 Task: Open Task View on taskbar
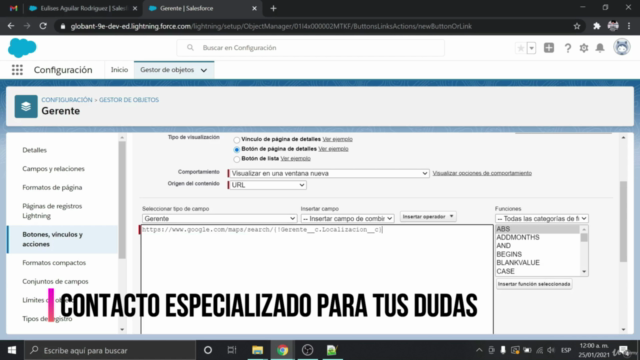click(x=232, y=350)
